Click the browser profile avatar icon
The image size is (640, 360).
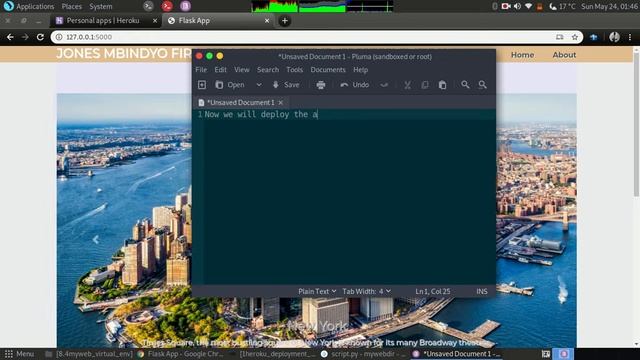pos(614,37)
